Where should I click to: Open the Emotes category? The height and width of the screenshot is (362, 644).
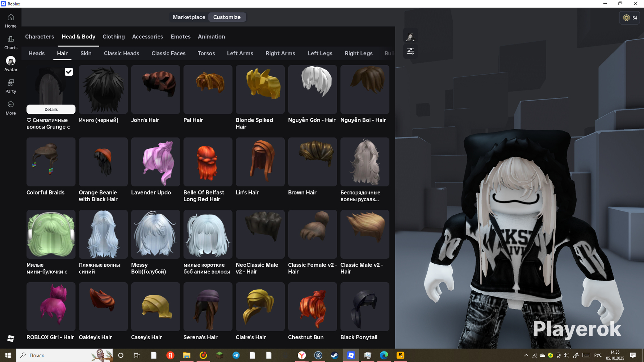click(x=180, y=37)
